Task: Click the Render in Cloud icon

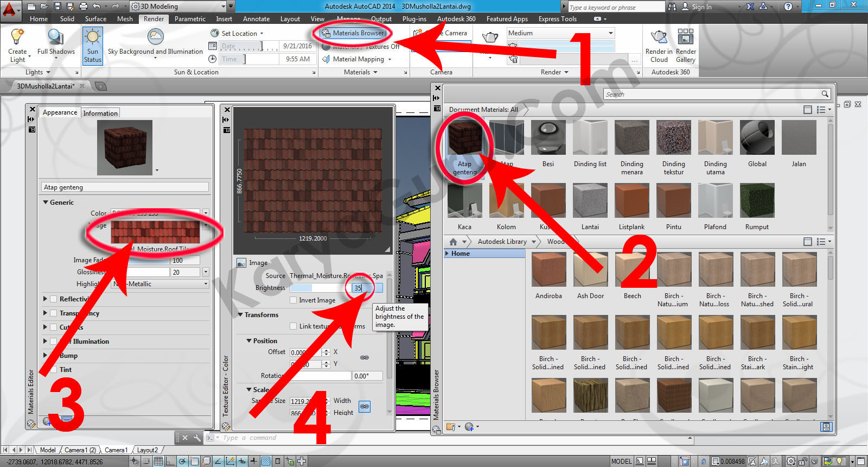Action: [x=659, y=38]
